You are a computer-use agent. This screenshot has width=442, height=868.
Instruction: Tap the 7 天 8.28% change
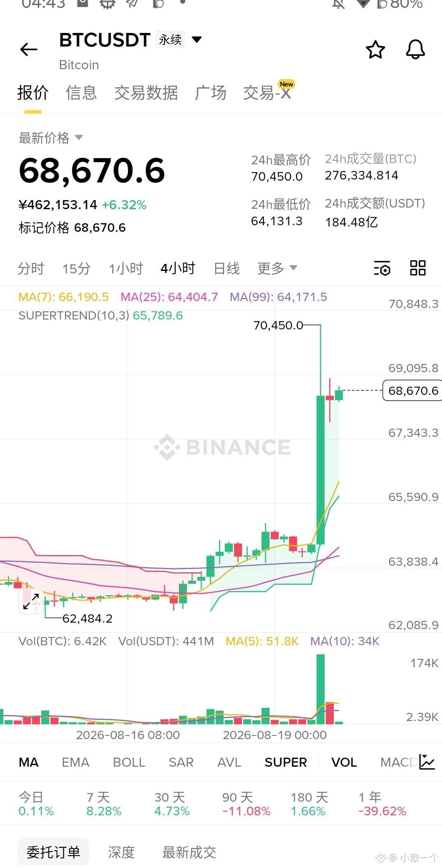point(104,804)
